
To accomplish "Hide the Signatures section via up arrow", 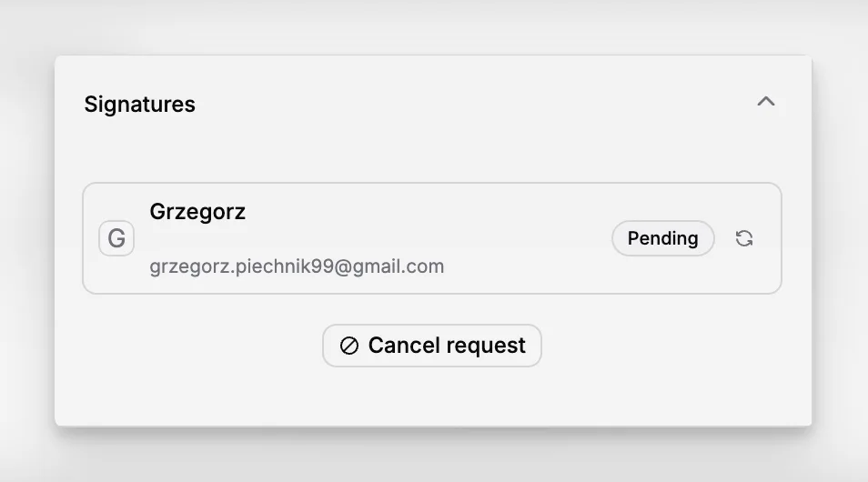I will tap(765, 102).
